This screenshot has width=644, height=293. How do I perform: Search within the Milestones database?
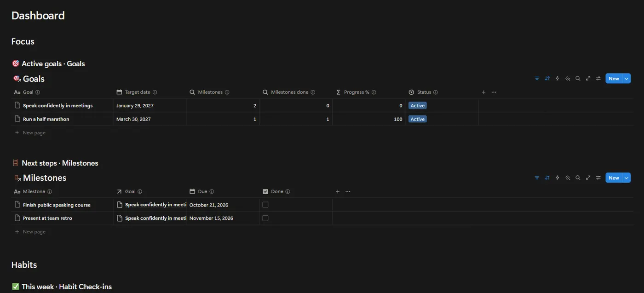[x=578, y=178]
